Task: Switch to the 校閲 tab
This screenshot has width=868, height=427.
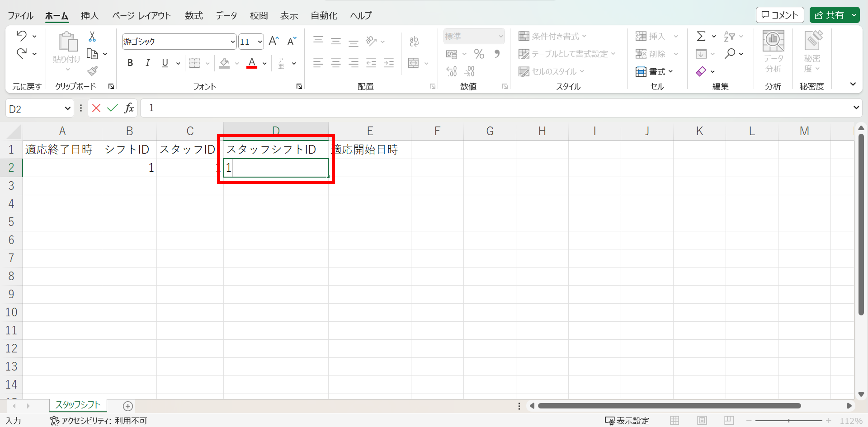Action: (x=259, y=15)
